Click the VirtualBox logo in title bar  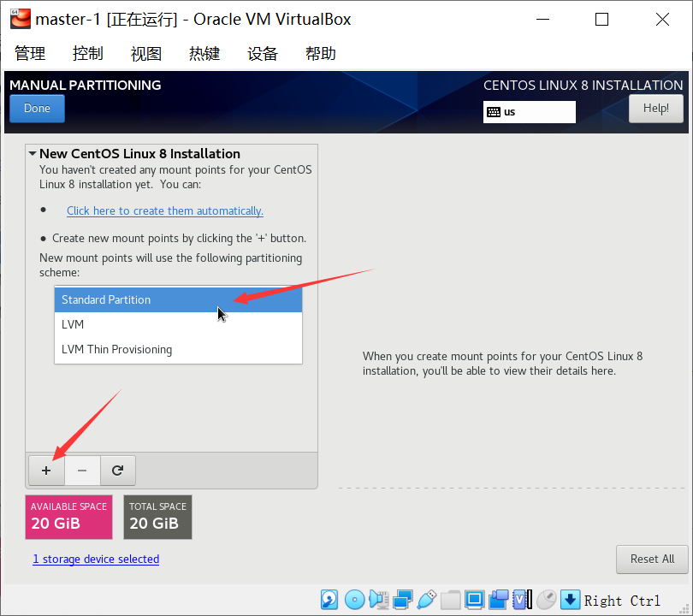pyautogui.click(x=21, y=19)
